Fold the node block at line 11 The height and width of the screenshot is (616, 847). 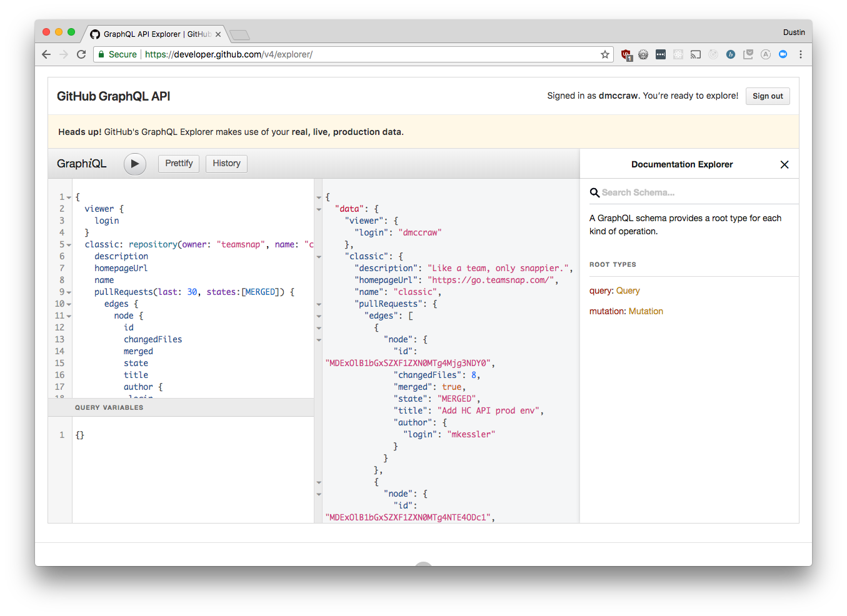point(69,316)
